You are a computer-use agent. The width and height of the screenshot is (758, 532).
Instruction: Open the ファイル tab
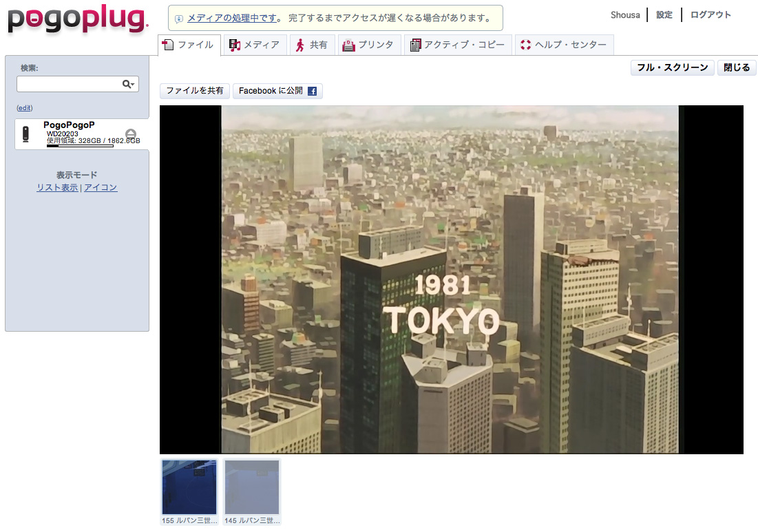189,45
